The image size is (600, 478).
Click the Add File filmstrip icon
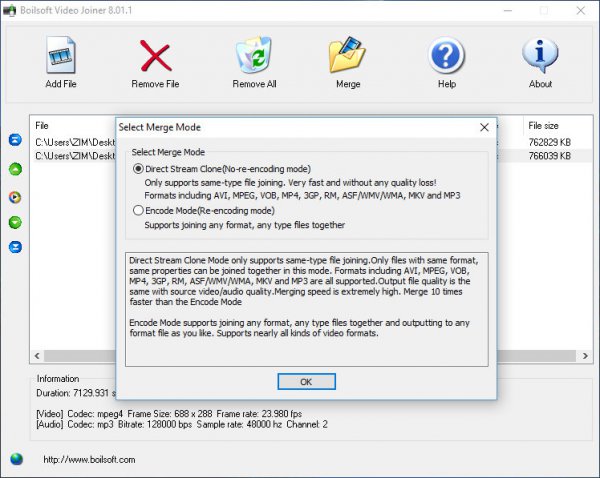coord(61,55)
